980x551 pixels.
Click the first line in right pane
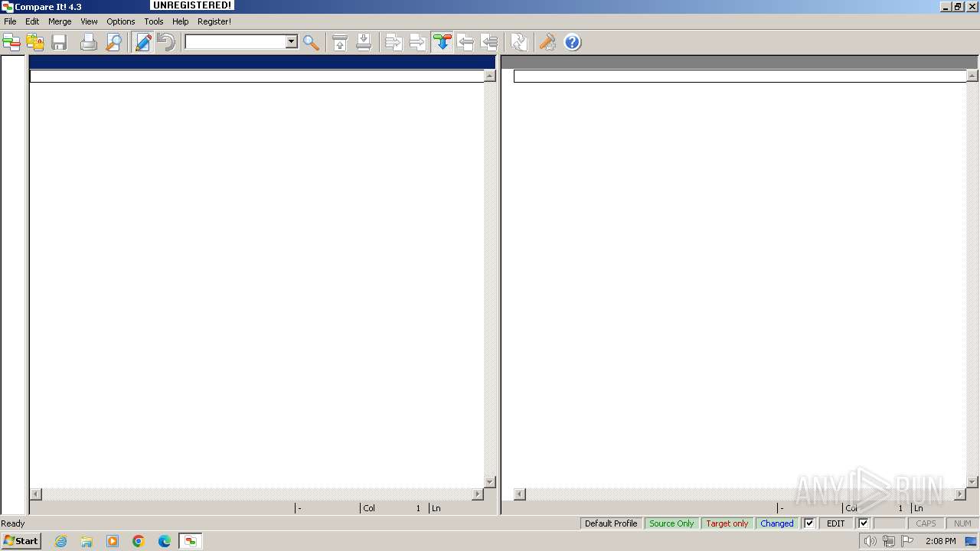pyautogui.click(x=740, y=76)
